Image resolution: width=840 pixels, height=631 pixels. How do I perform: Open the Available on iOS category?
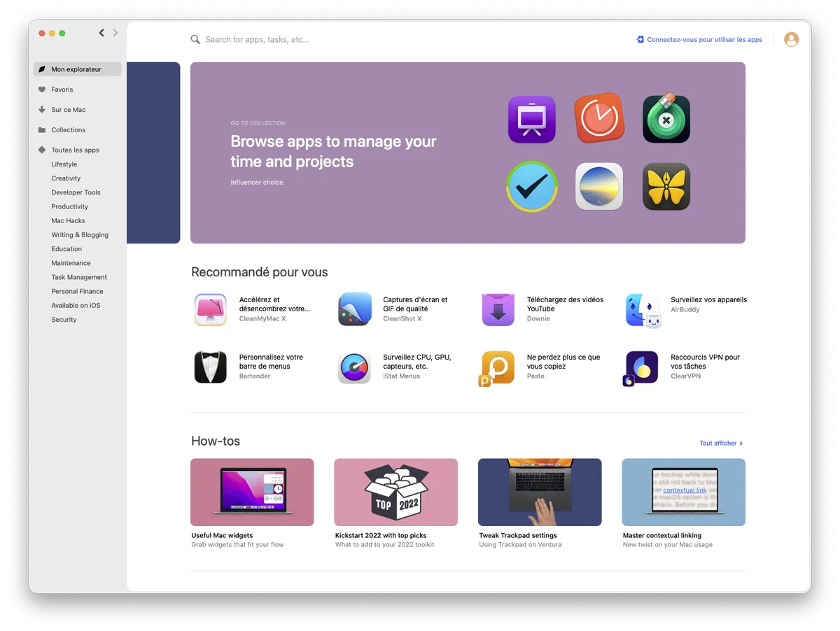tap(76, 305)
